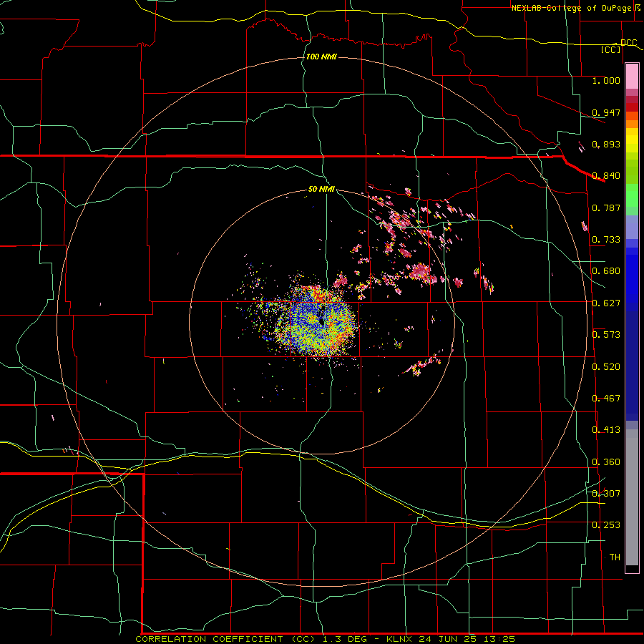Click the 0.947 scale label
Screen dimensions: 644x644
(606, 112)
